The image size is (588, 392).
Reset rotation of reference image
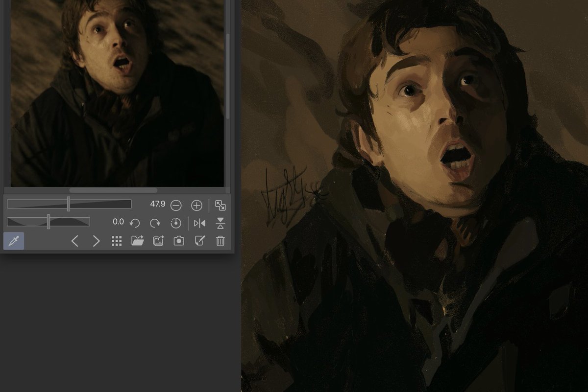pos(176,223)
